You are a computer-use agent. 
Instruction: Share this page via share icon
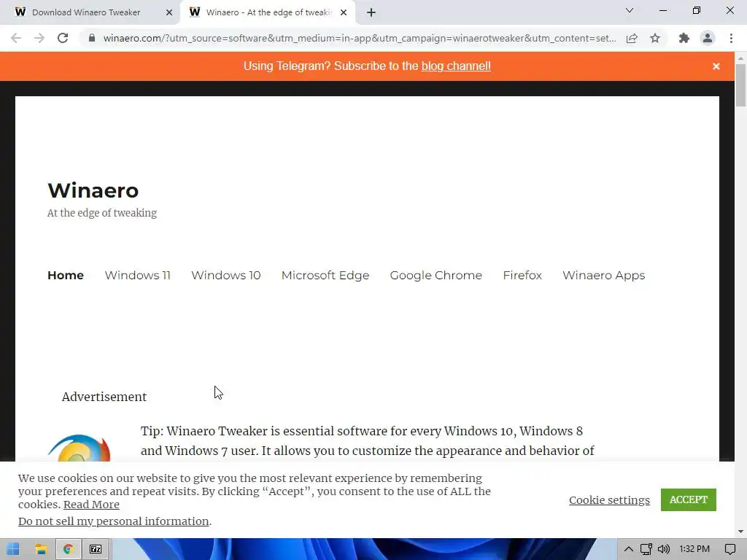(632, 38)
